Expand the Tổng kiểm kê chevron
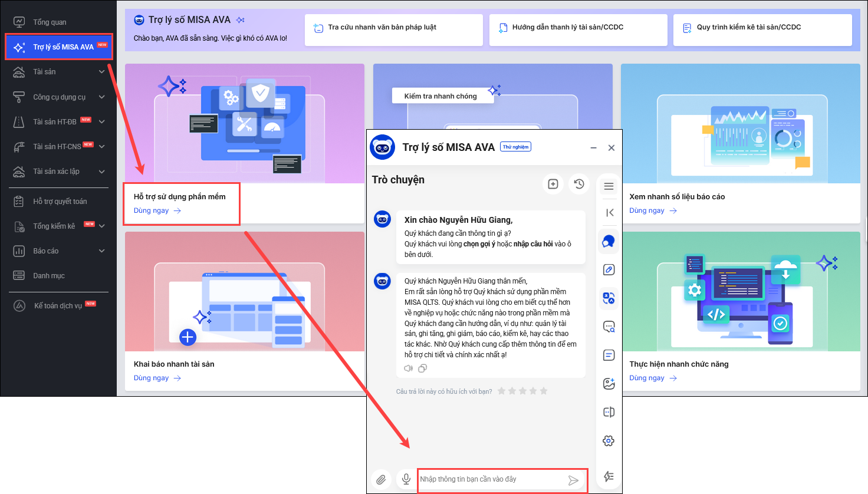 coord(101,226)
